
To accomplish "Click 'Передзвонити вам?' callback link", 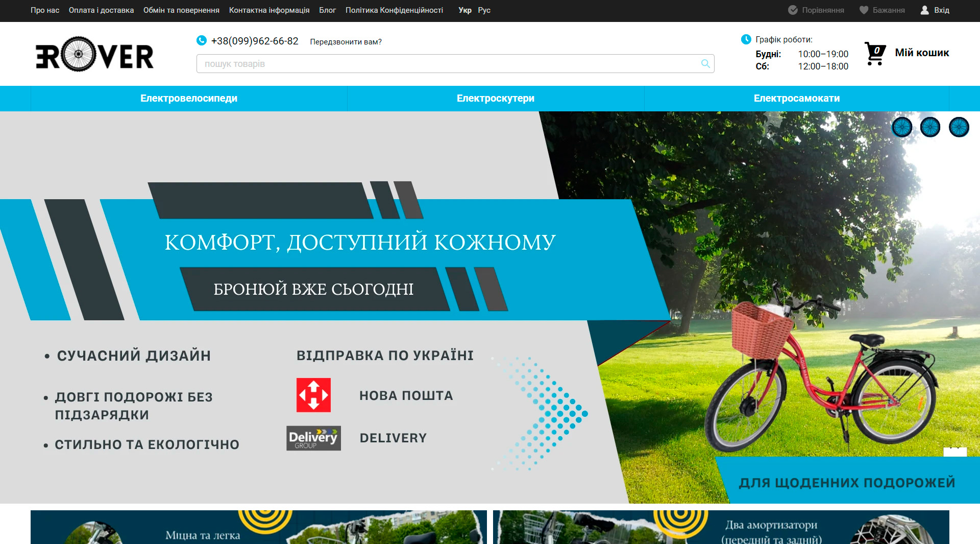I will [x=346, y=42].
